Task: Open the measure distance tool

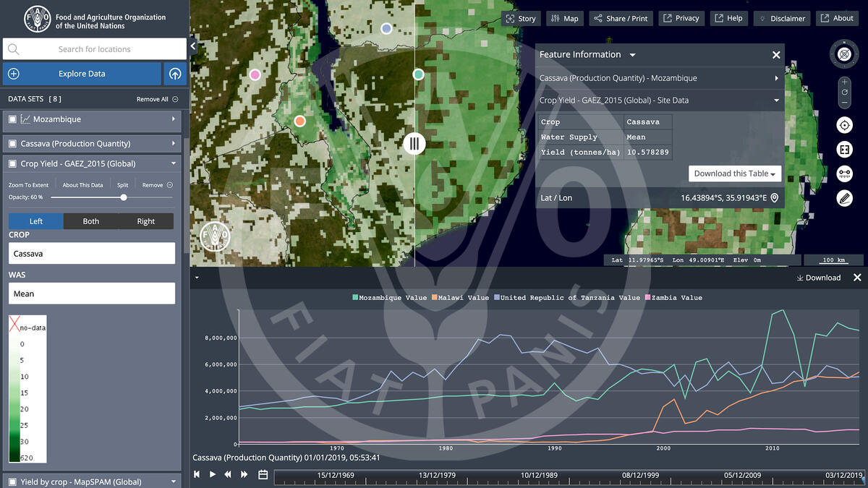Action: tap(844, 174)
